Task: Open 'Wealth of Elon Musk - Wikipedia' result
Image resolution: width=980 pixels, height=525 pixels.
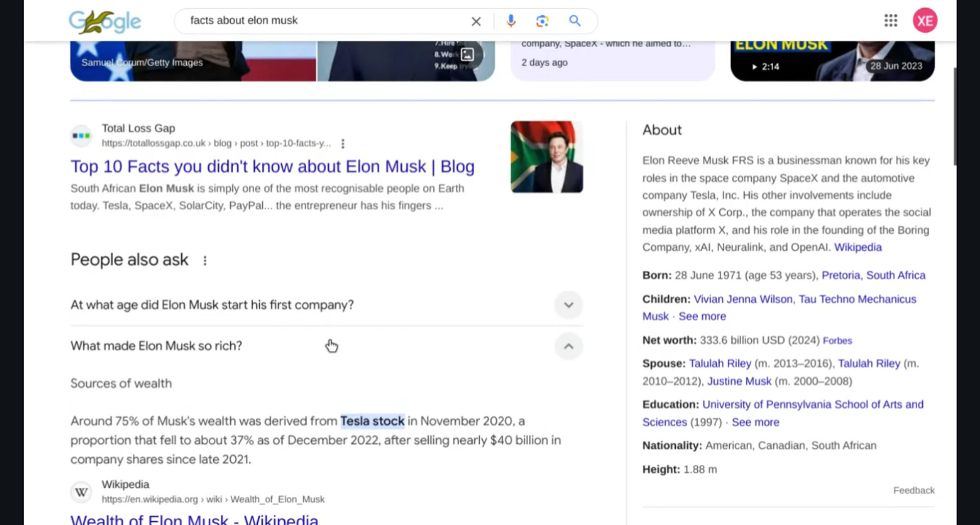Action: click(194, 520)
